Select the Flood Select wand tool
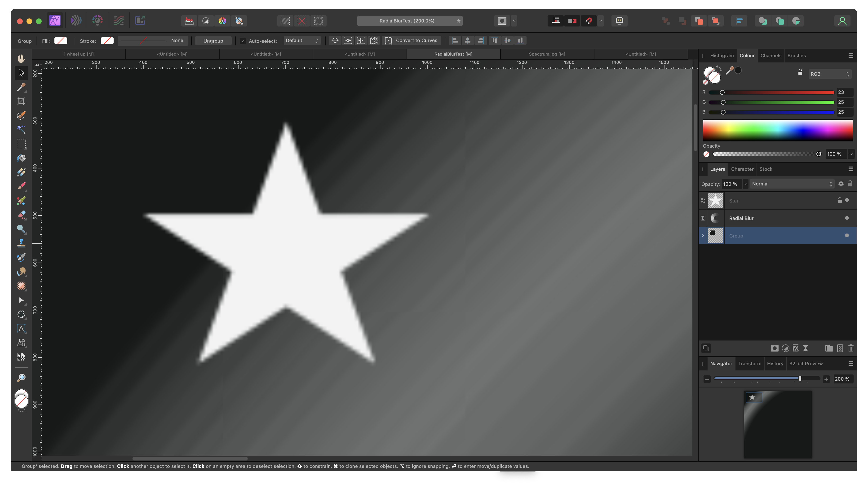This screenshot has width=868, height=484. click(x=21, y=130)
